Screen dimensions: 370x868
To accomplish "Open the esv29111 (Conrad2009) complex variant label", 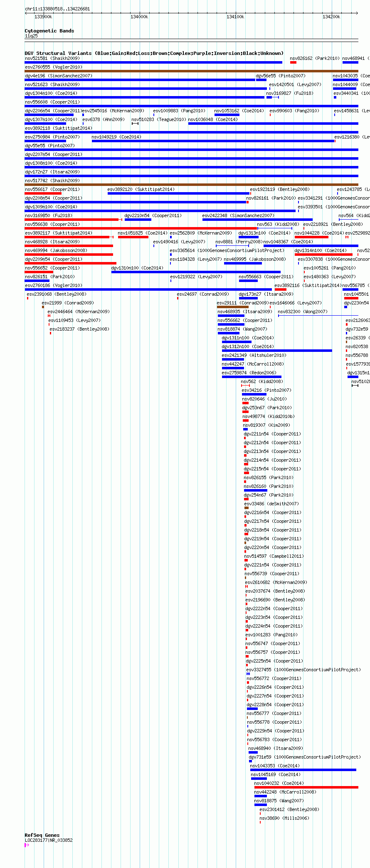I will pyautogui.click(x=243, y=303).
